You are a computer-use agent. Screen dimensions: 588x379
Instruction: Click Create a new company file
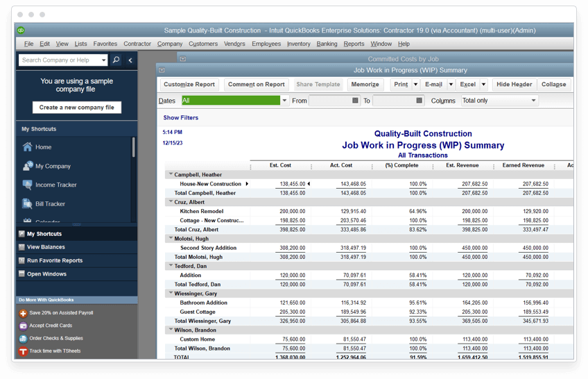[76, 108]
